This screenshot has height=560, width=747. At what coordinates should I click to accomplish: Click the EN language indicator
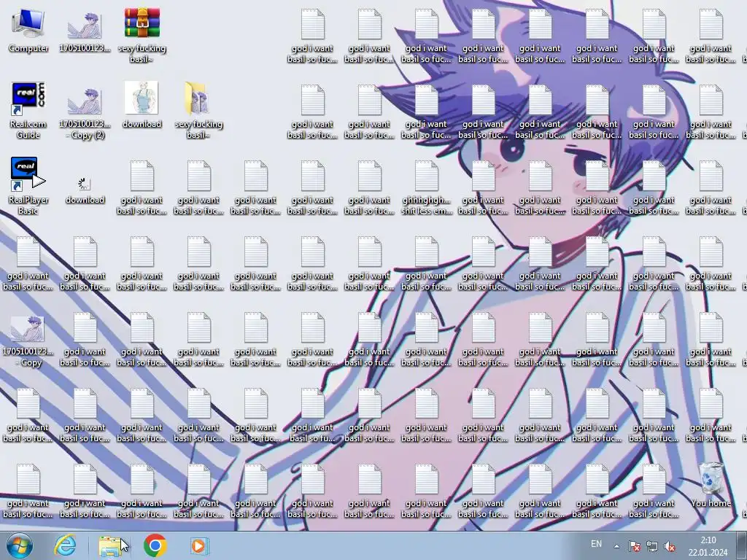coord(596,544)
